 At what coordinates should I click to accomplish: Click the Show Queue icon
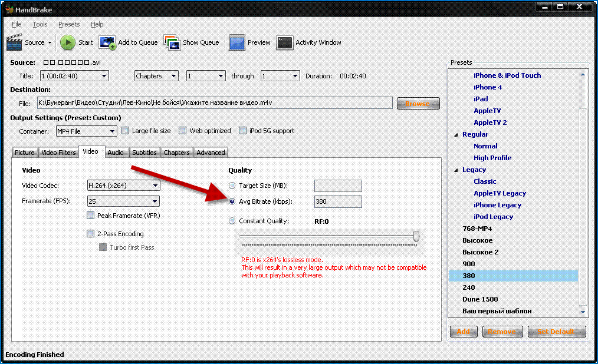(x=172, y=42)
